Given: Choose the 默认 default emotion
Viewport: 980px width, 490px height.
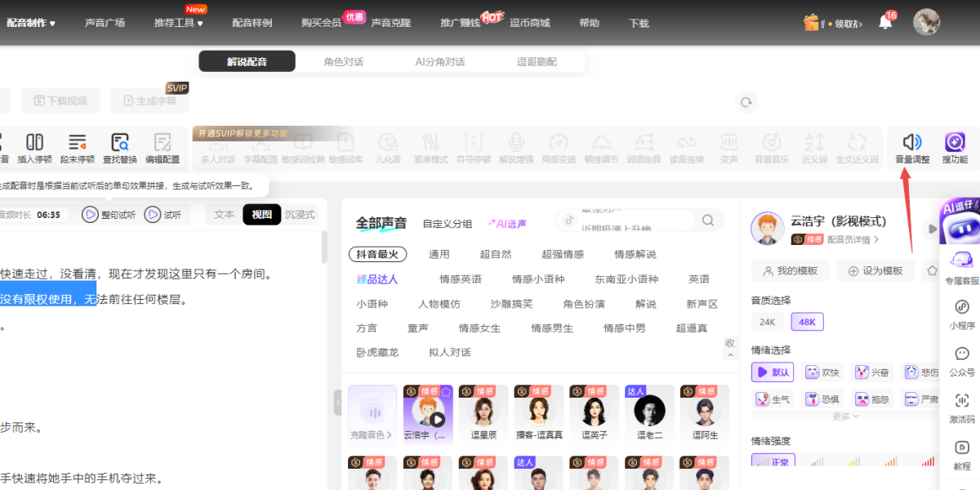Looking at the screenshot, I should [772, 372].
